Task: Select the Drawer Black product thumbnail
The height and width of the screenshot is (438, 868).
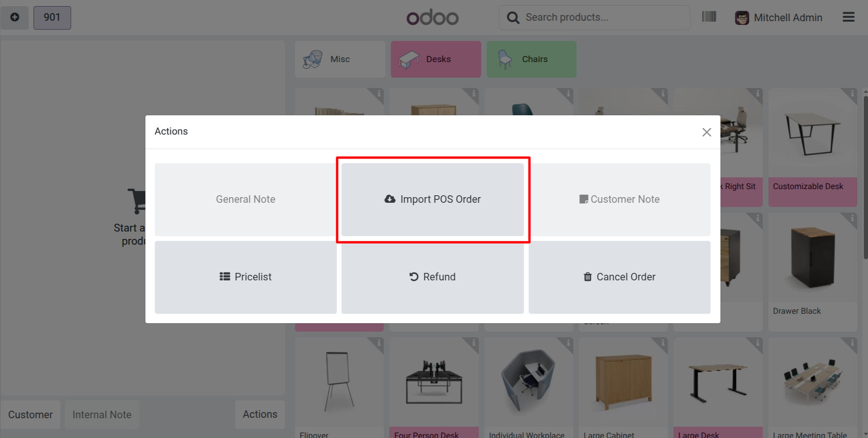Action: (812, 259)
